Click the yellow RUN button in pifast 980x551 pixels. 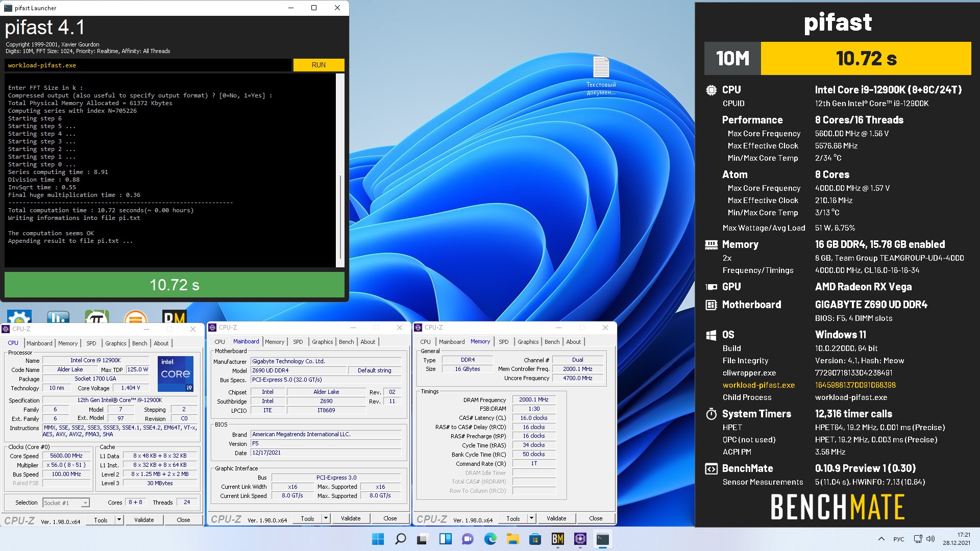318,65
